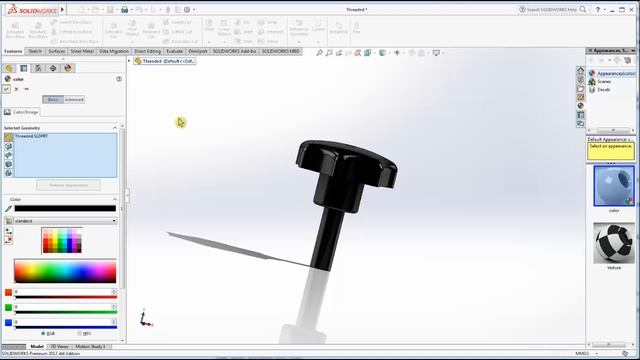Screen dimensions: 640x360
Task: Select the features filter icon
Action: (9, 173)
